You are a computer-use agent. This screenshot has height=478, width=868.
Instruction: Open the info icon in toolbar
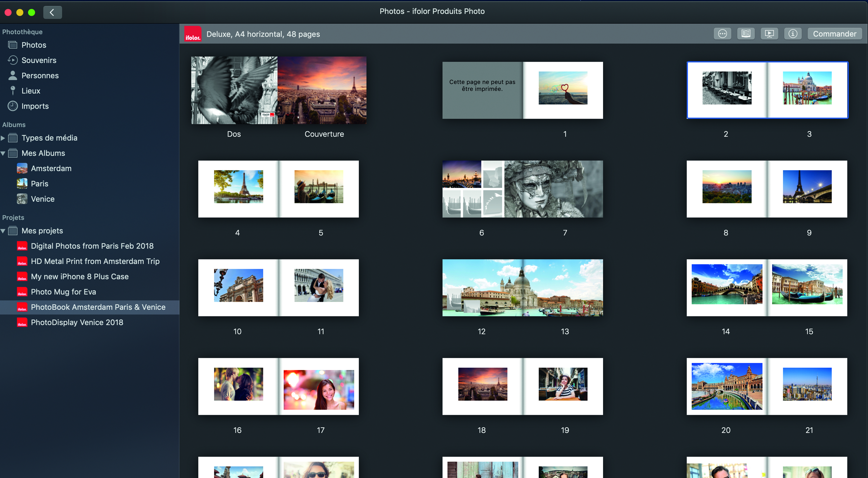(x=793, y=34)
